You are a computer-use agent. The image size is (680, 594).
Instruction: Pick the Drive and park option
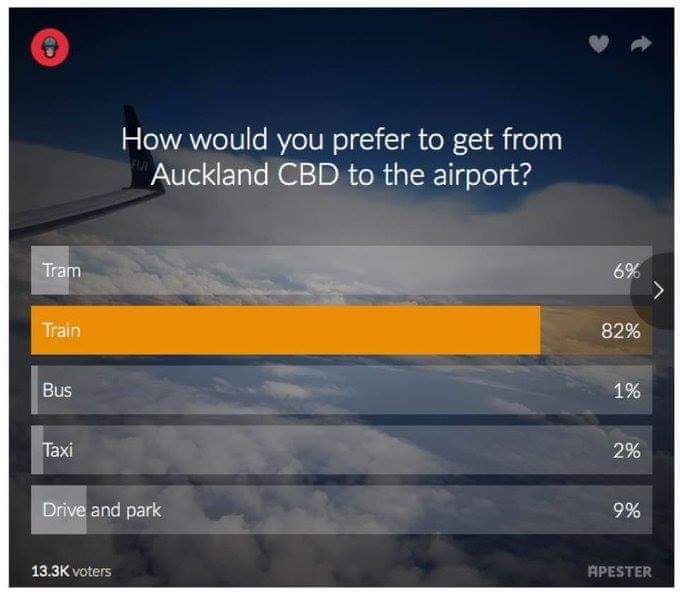tap(341, 509)
